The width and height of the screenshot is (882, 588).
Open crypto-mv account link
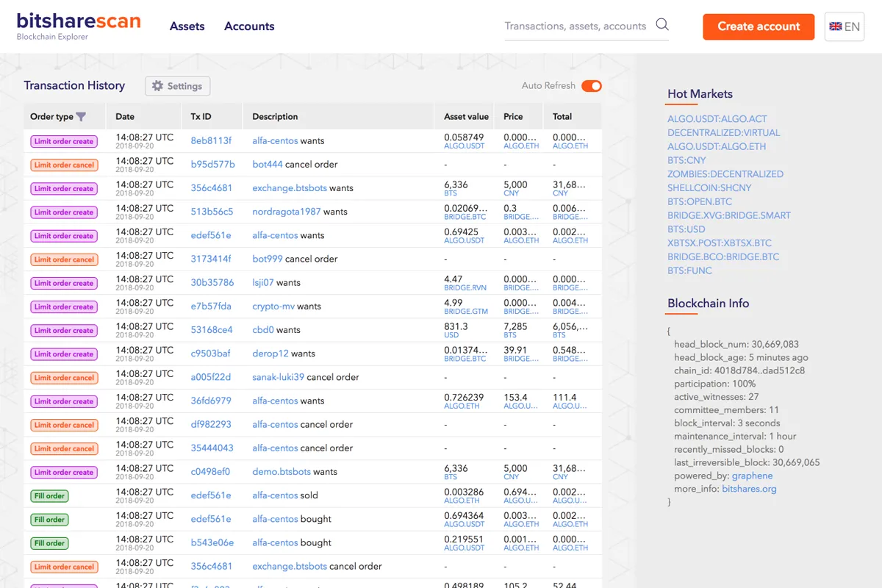[x=273, y=306]
